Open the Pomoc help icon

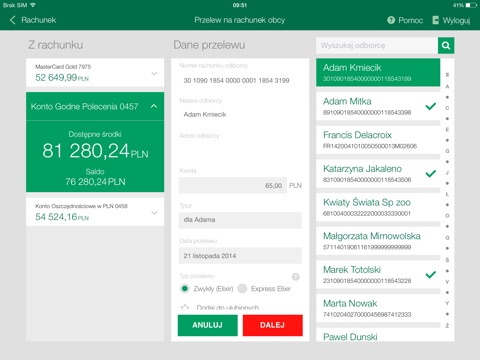[391, 20]
